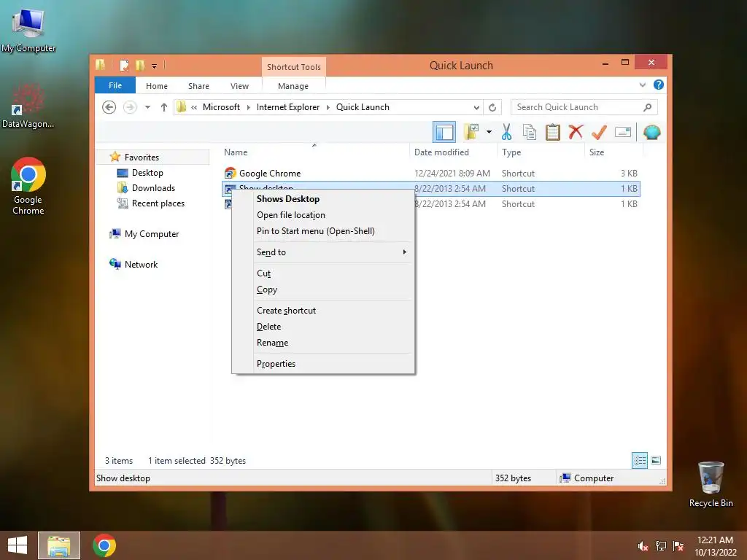The image size is (747, 560).
Task: Click the preview pane toolbar icon
Action: pos(444,132)
